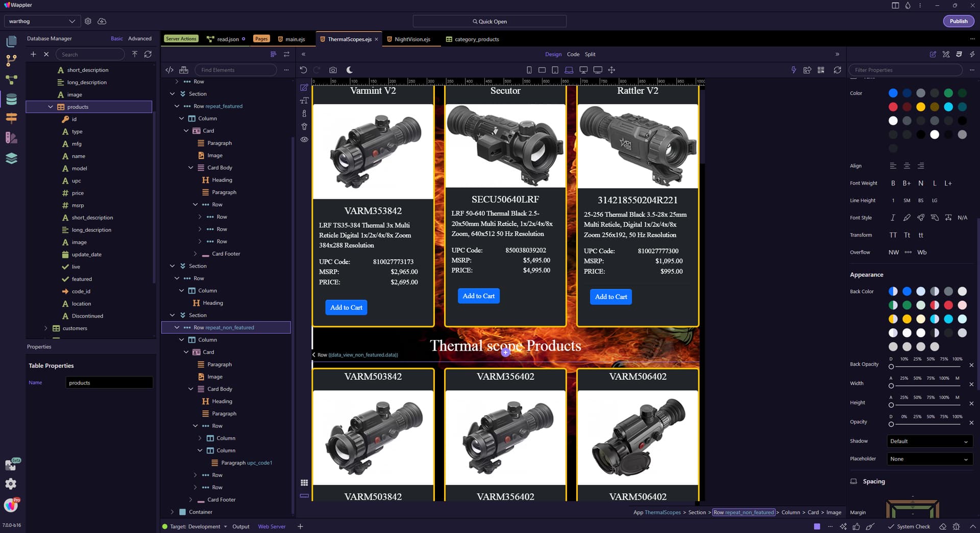Open the global settings gear in sidebar

(11, 483)
